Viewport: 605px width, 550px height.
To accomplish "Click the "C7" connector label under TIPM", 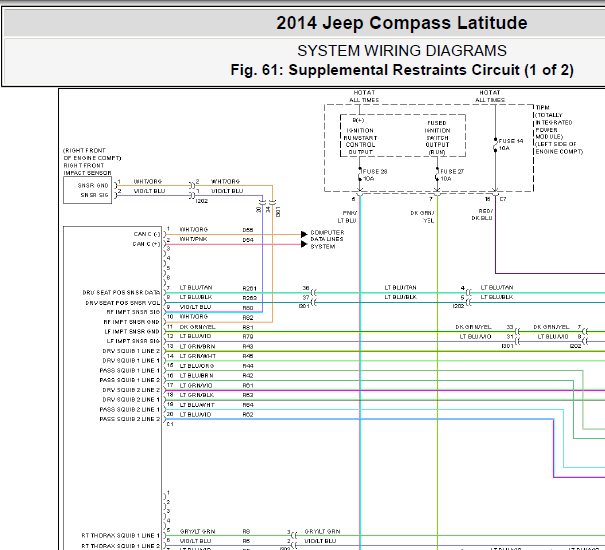I will pyautogui.click(x=503, y=199).
